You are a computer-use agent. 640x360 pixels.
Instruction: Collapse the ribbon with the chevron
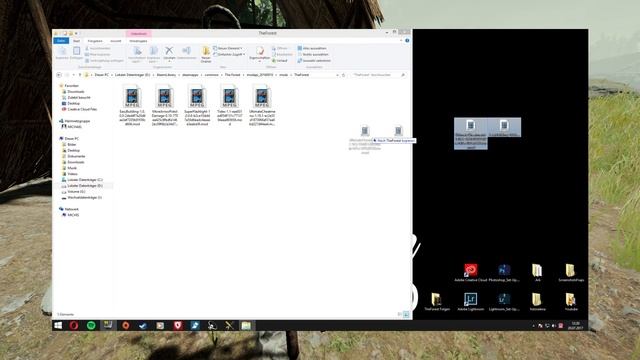[401, 40]
